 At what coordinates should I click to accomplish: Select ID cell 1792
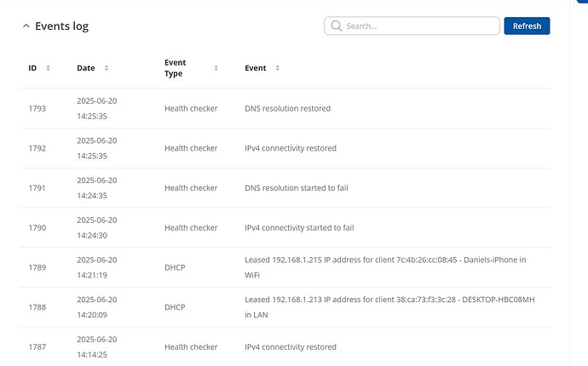[37, 148]
